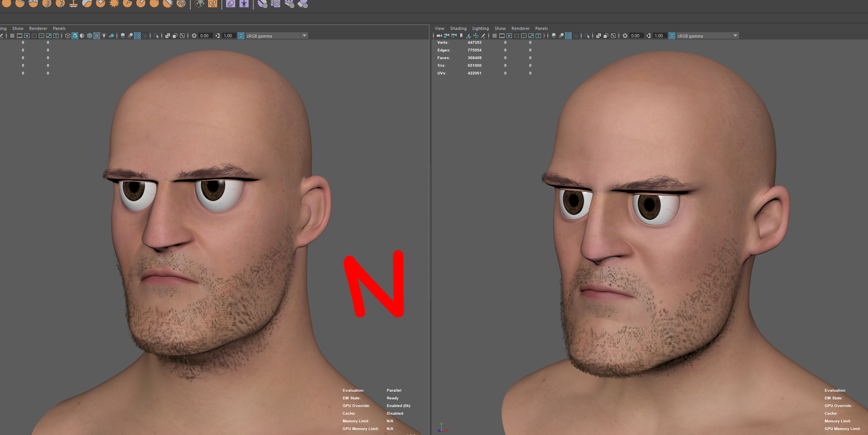Open the Lighting menu in right viewport
Image resolution: width=868 pixels, height=435 pixels.
pos(480,28)
